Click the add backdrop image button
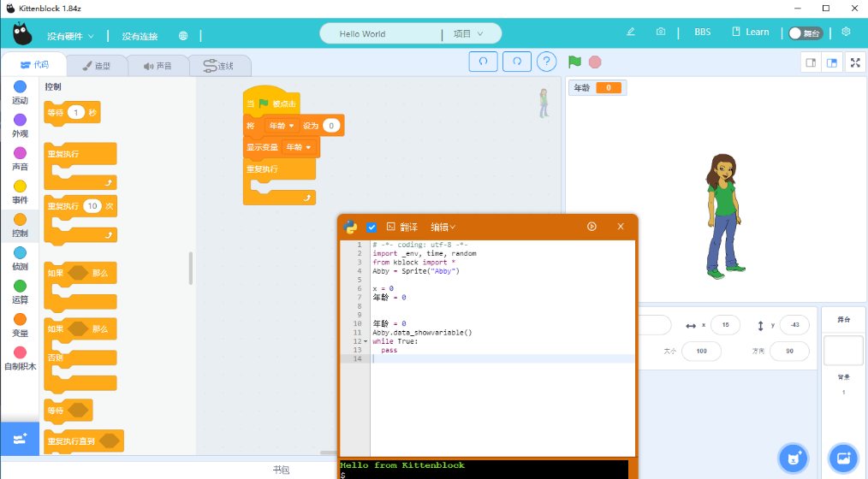The image size is (868, 479). point(842,458)
